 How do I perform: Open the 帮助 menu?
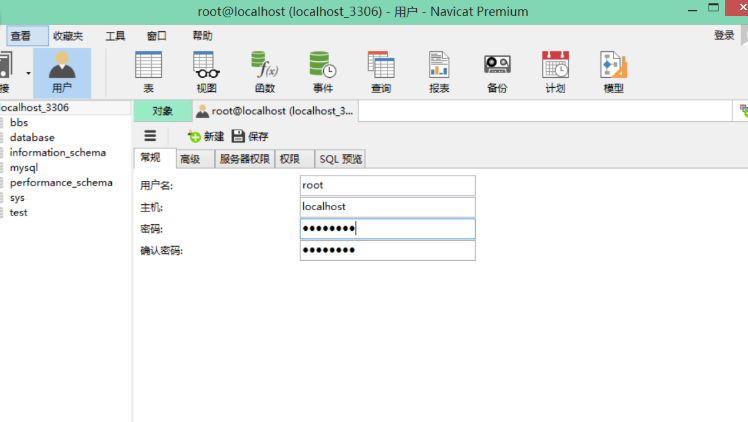click(202, 36)
